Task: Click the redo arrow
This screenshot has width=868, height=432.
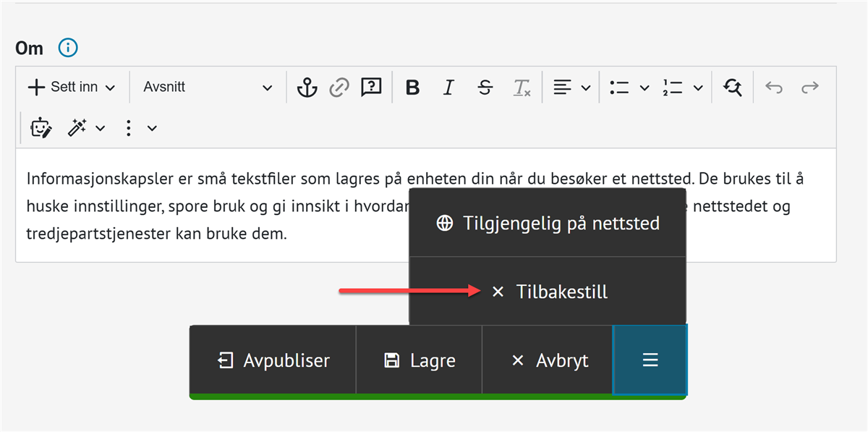Action: coord(809,88)
